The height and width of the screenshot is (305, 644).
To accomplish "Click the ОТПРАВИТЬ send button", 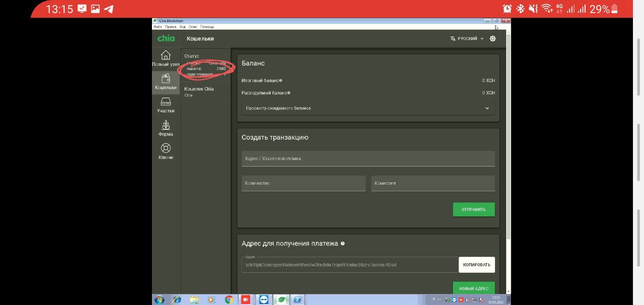I will (473, 209).
